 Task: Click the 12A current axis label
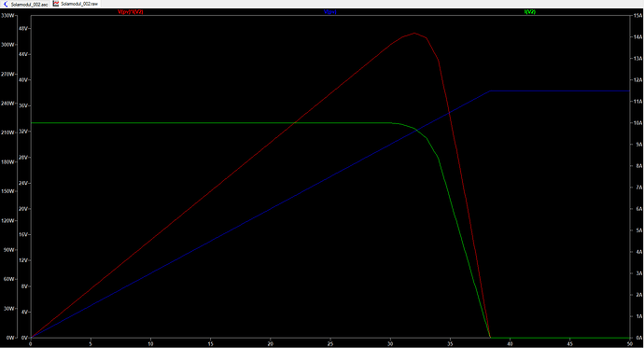pyautogui.click(x=638, y=80)
